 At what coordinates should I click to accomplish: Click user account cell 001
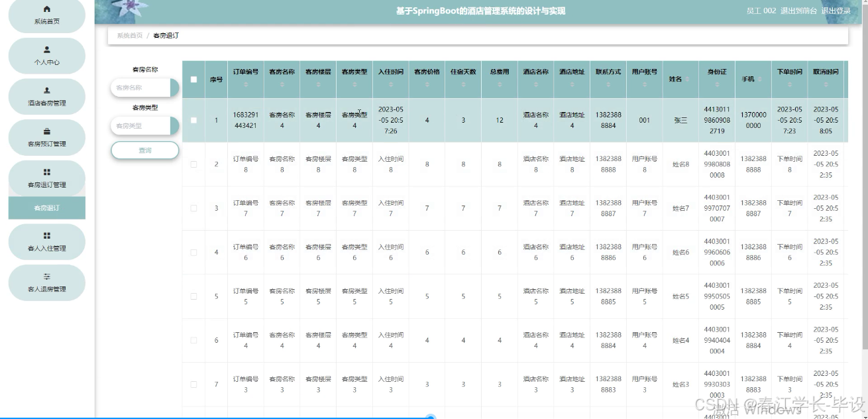pos(645,121)
